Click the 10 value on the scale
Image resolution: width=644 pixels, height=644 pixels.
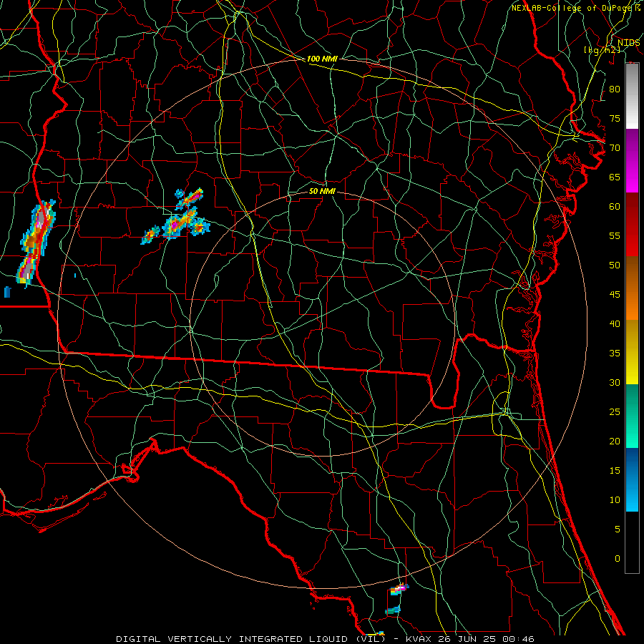615,500
